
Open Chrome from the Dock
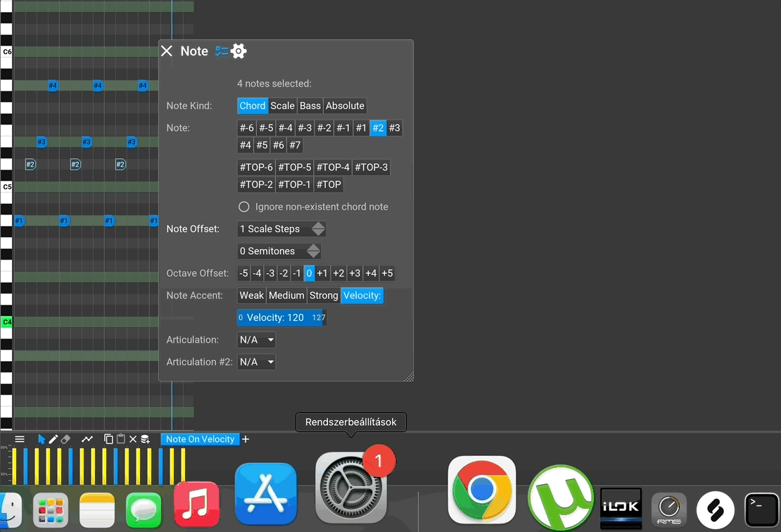[482, 490]
